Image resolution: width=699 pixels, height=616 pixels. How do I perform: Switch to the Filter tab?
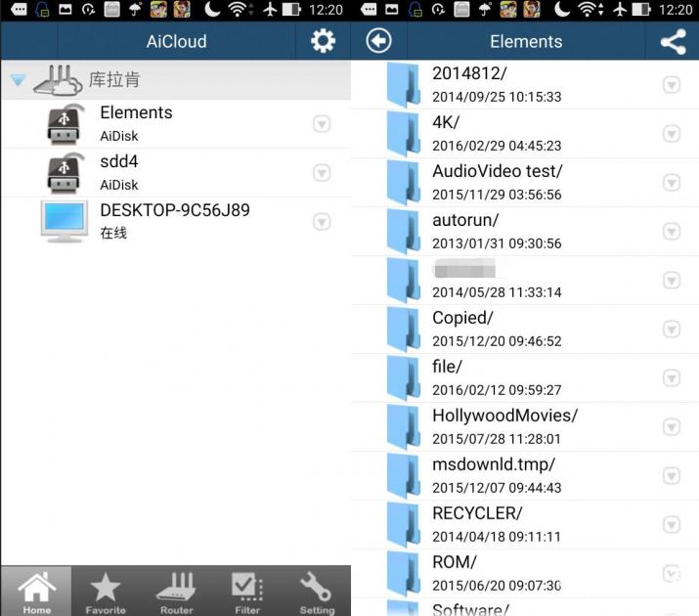point(247,592)
